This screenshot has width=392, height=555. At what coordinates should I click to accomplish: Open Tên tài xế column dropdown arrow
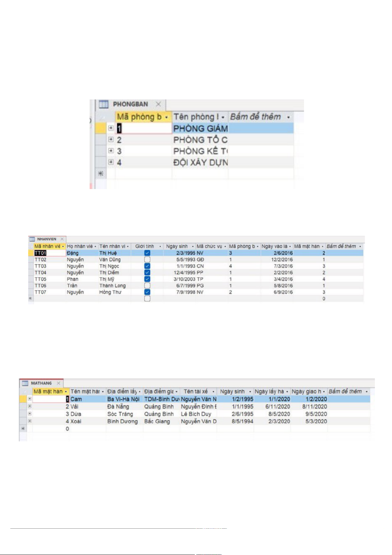213,392
